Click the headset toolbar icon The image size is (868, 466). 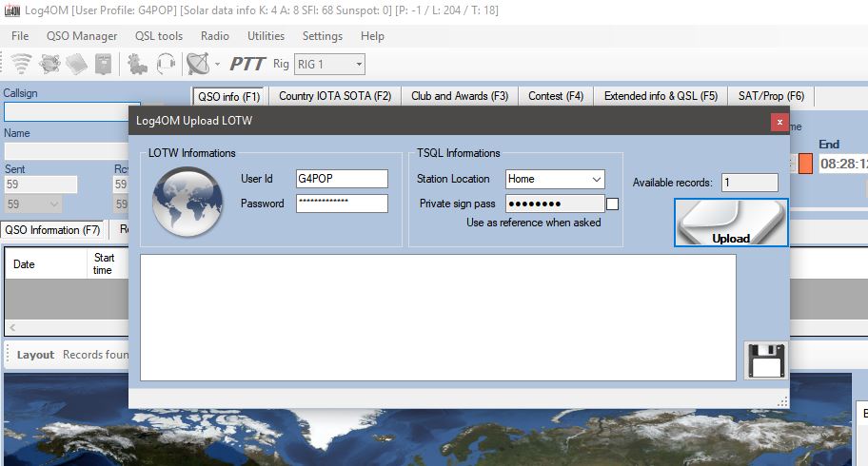pos(166,64)
